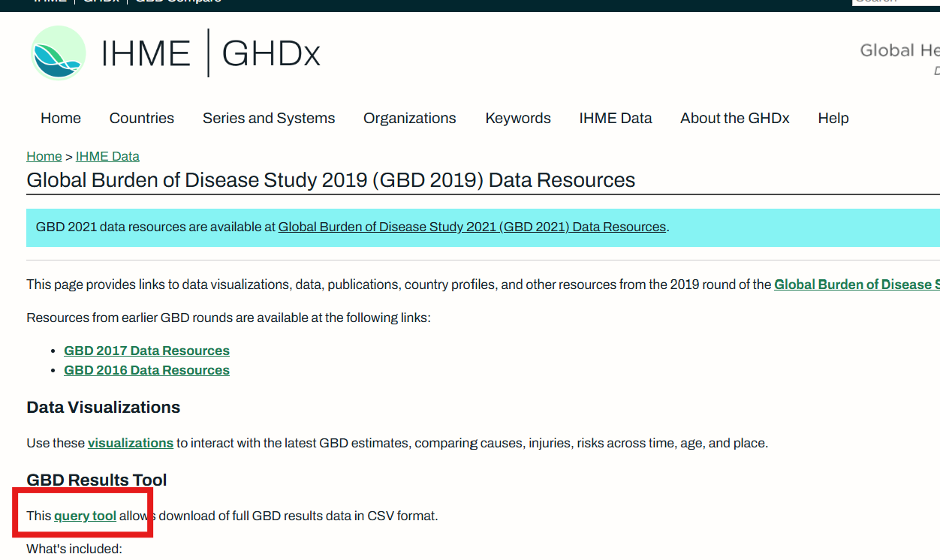Open the Keywords menu item
This screenshot has width=940, height=560.
(518, 118)
